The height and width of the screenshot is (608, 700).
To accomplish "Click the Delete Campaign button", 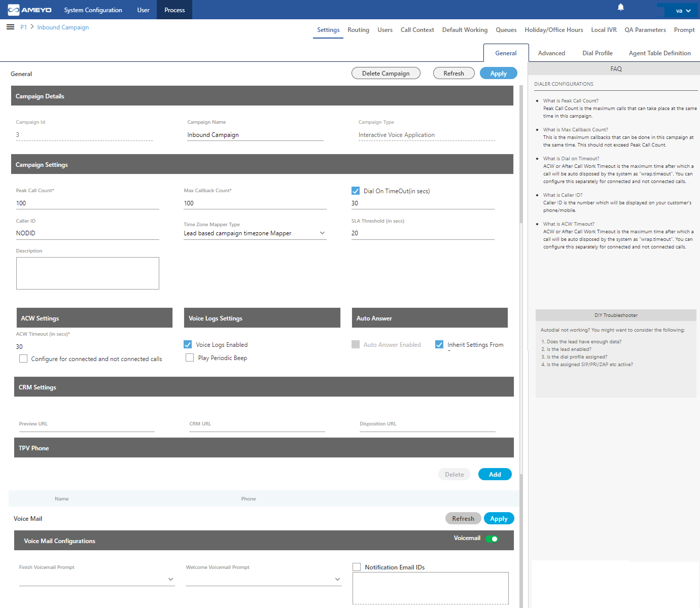I will (386, 73).
